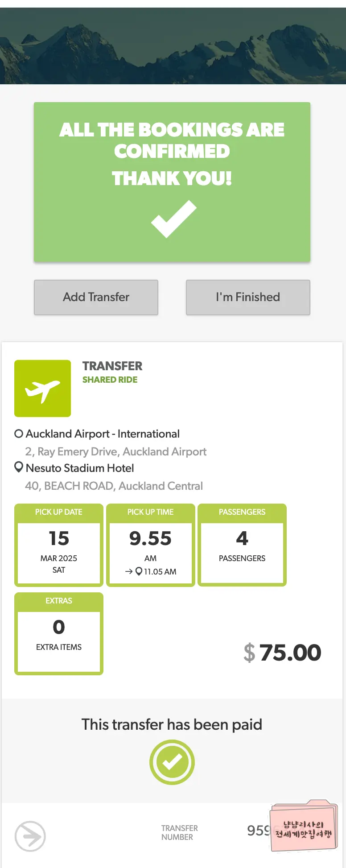This screenshot has height=868, width=346.
Task: Click the mountain header banner image
Action: coord(173,46)
